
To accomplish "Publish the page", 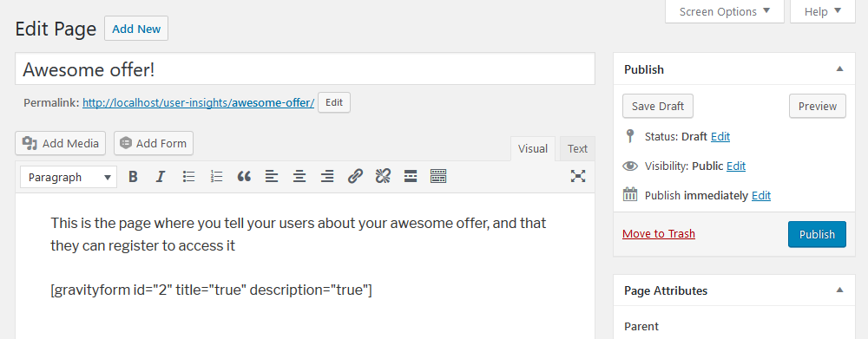I will click(x=817, y=234).
